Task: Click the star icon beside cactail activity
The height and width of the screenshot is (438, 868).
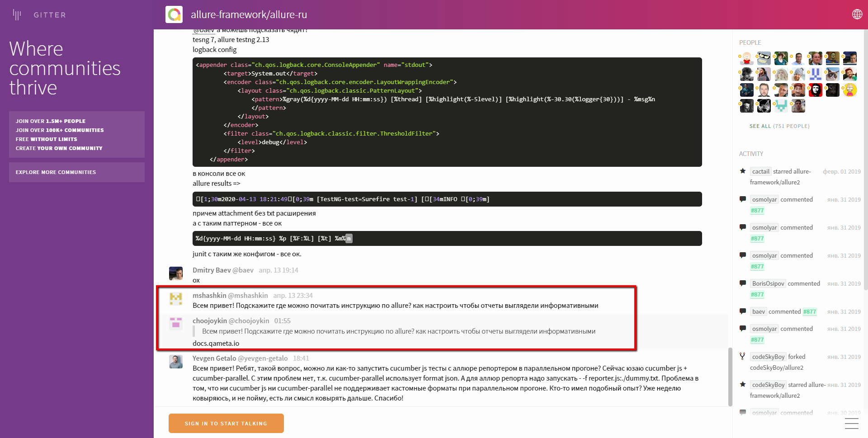Action: (743, 171)
